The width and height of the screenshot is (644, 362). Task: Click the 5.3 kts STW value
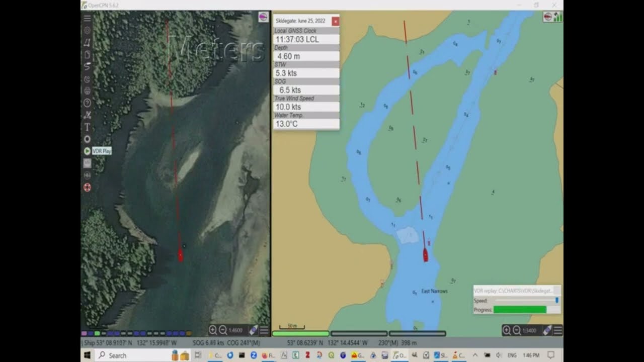[x=306, y=73]
